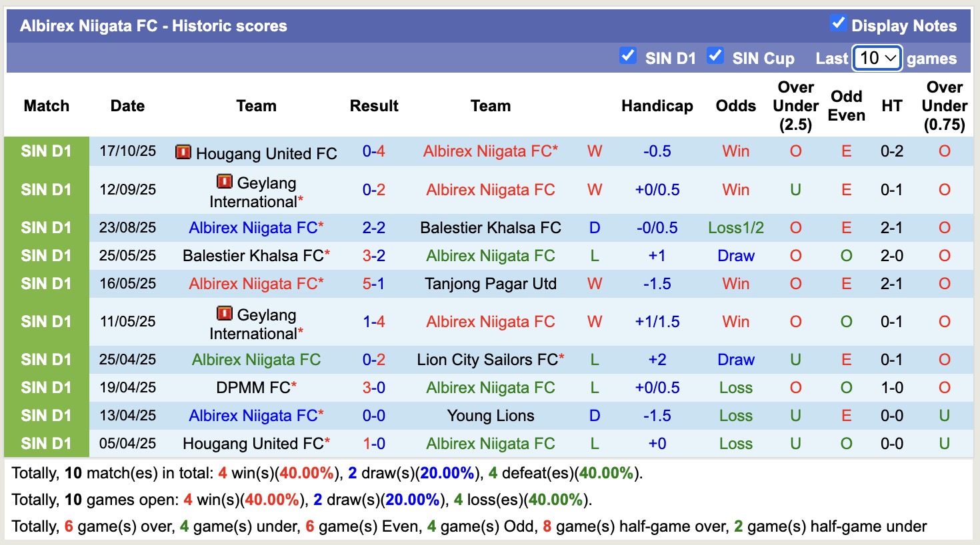This screenshot has width=980, height=545.
Task: Open the Balestier Khalsa FC team link
Action: [x=491, y=227]
